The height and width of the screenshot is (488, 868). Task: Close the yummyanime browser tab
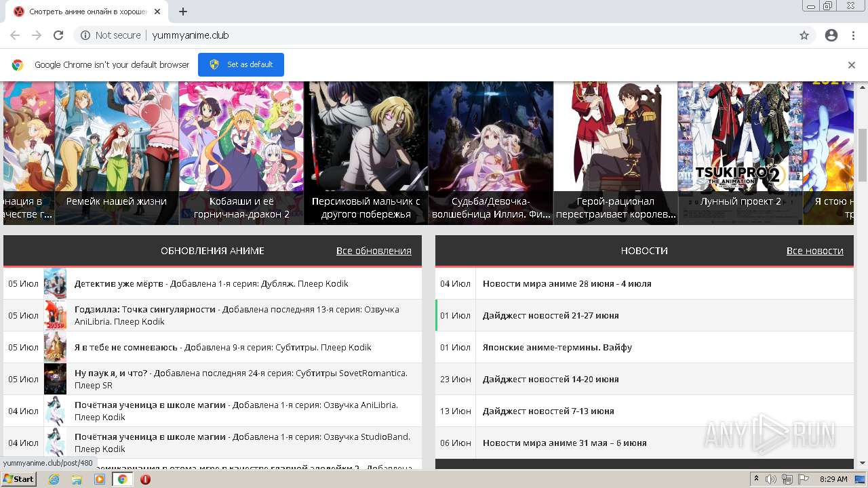point(157,12)
